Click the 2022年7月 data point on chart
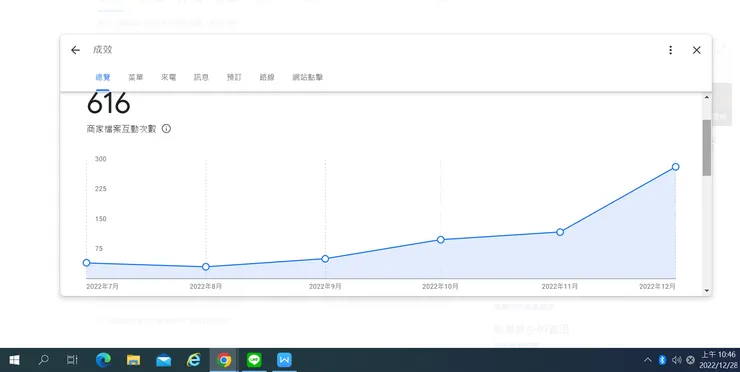 tap(86, 263)
